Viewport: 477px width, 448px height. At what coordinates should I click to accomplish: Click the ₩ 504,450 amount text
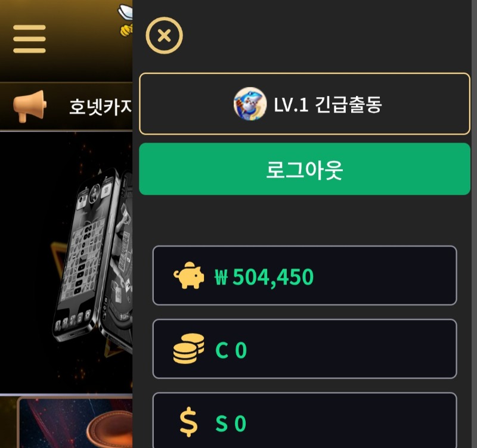click(x=264, y=277)
